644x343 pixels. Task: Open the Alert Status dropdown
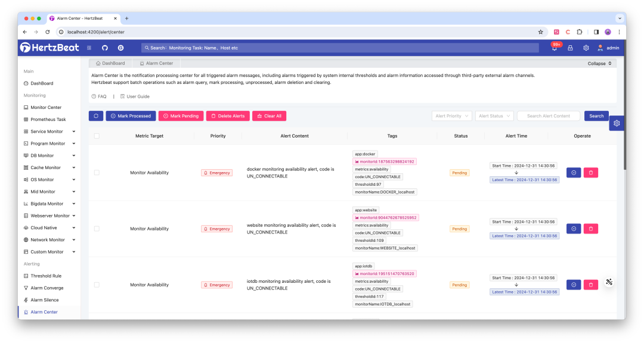coord(495,116)
